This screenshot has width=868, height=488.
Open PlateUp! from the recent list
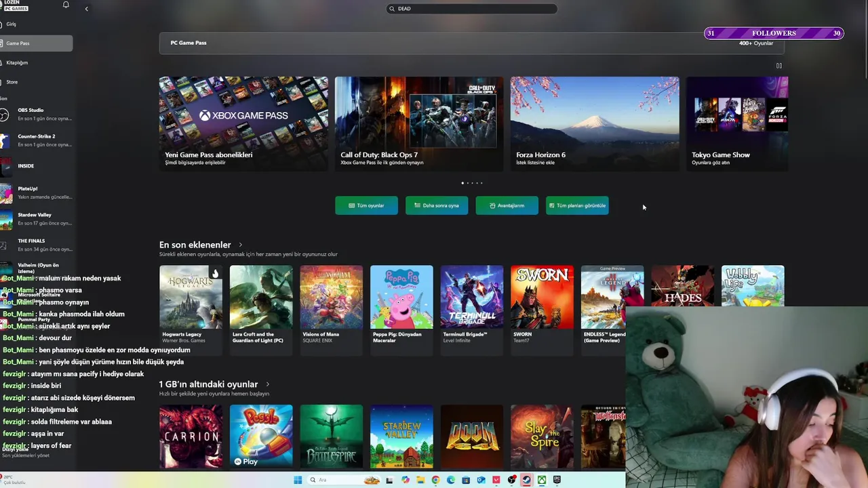[37, 192]
